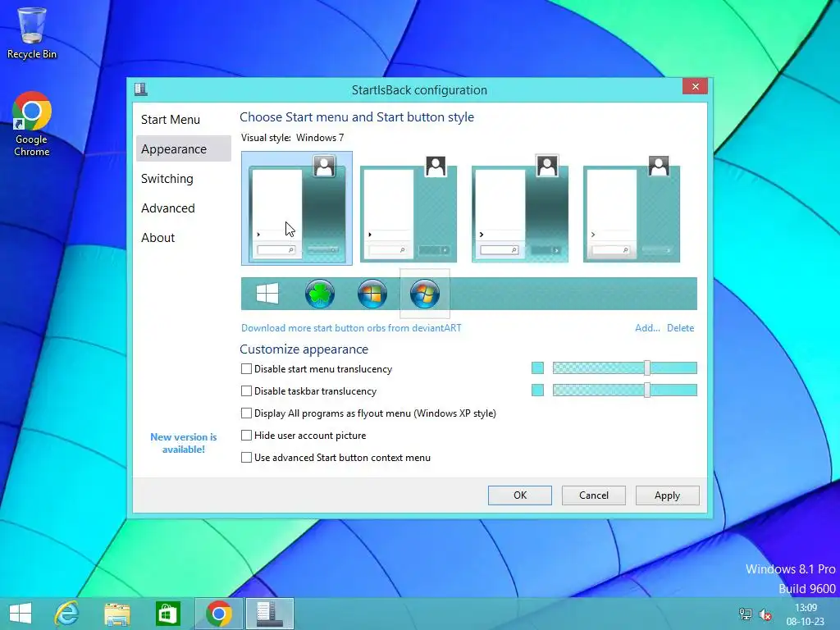Click the Cancel button
The height and width of the screenshot is (630, 840).
click(x=594, y=495)
